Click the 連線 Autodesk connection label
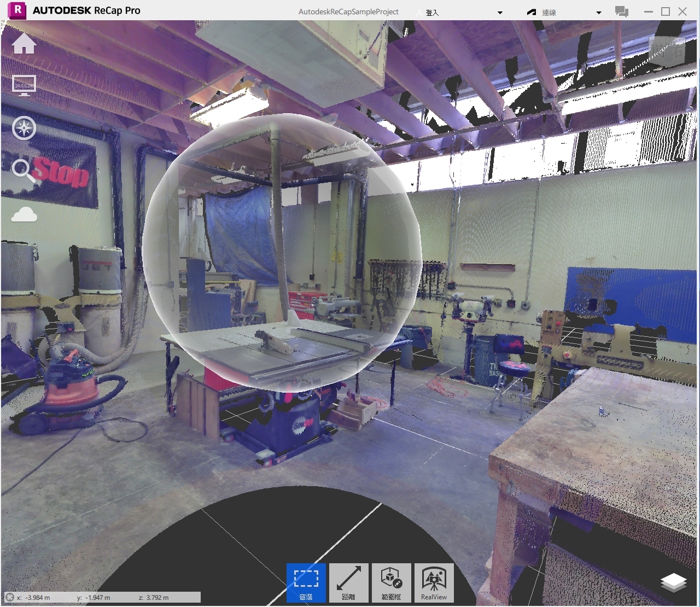Viewport: 700px width, 607px height. pos(549,13)
